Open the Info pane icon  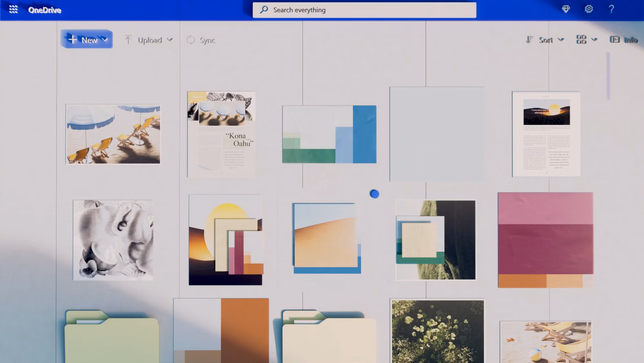(614, 40)
